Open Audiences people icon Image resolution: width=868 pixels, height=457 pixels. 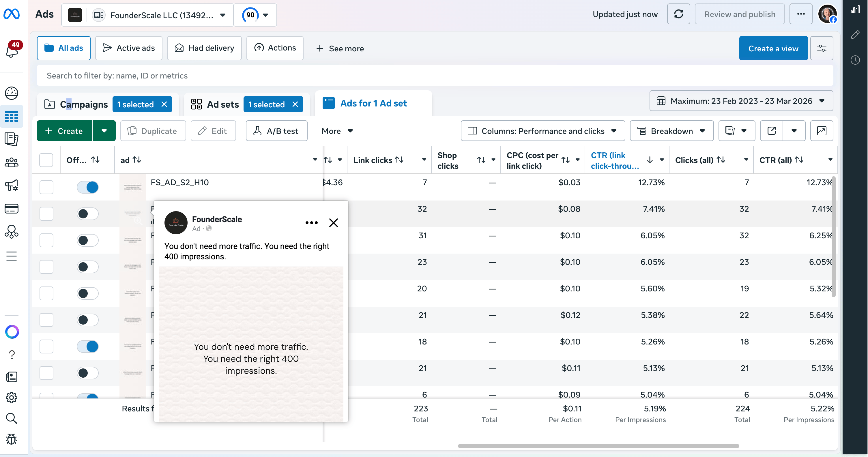tap(12, 163)
